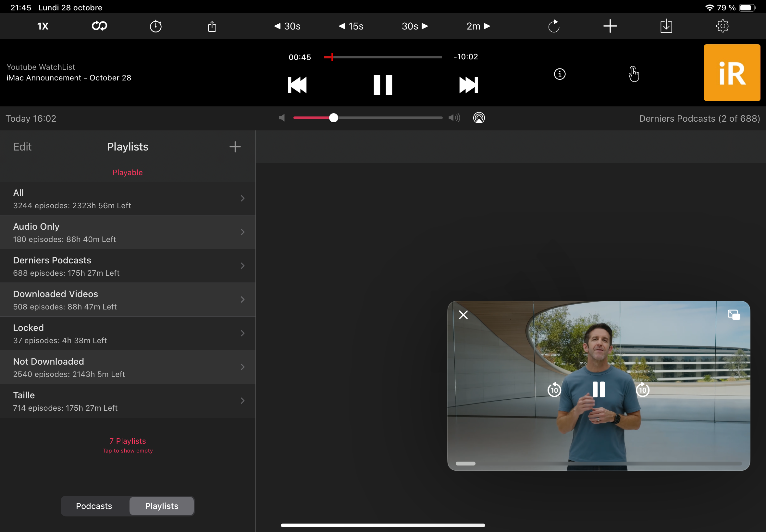Viewport: 766px width, 532px height.
Task: Open the sleep timer icon
Action: 155,26
